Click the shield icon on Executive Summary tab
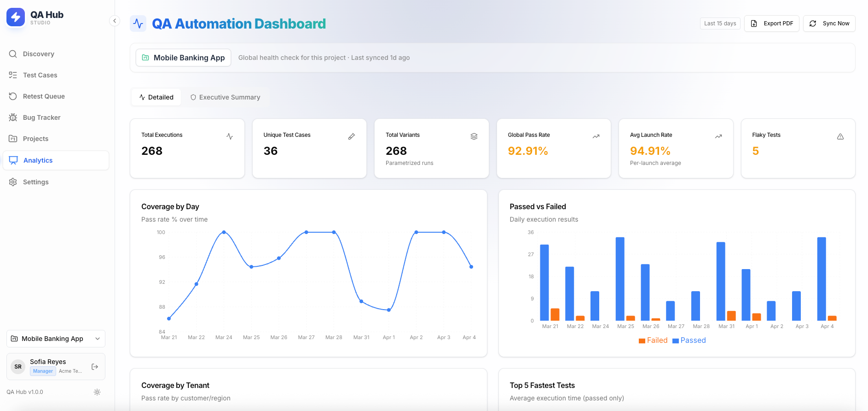This screenshot has width=868, height=411. (193, 97)
